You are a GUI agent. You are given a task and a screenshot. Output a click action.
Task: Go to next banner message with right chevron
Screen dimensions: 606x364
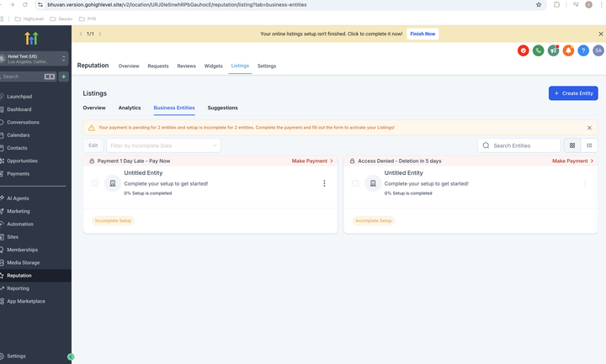pos(100,34)
